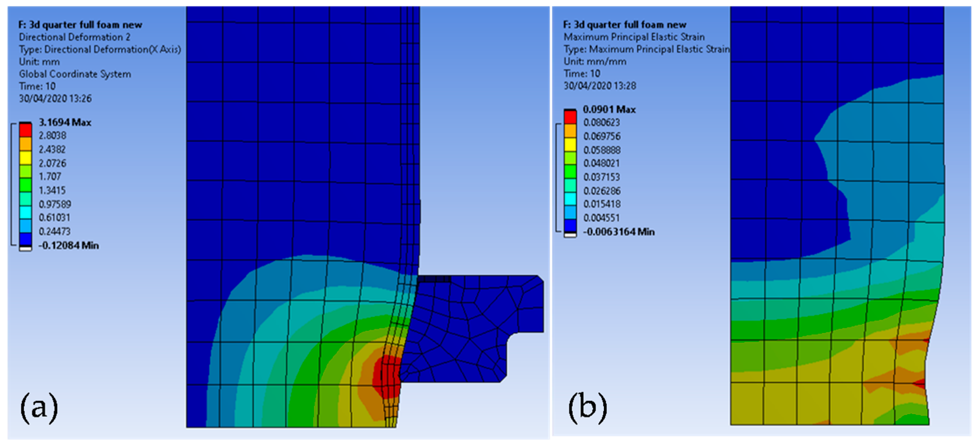Select the "0.069756" legend value
Viewport: 980px width, 445px height.
pos(602,137)
